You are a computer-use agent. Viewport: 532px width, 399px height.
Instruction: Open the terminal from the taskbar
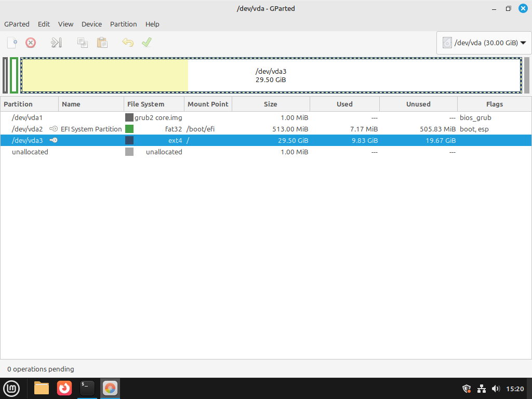[x=87, y=388]
